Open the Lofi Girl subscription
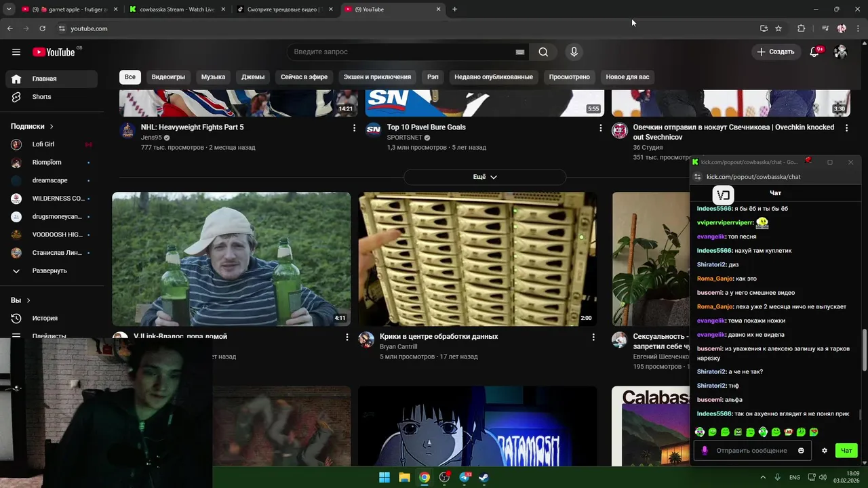Screen dimensions: 868x488 click(52, 144)
